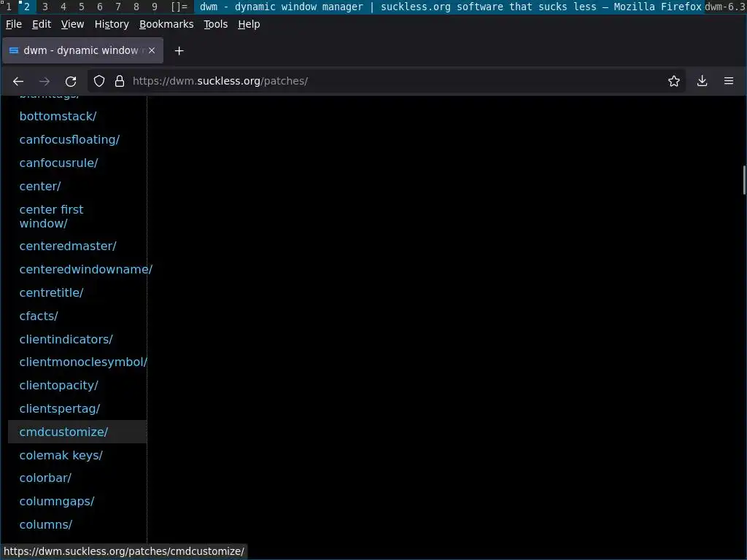The width and height of the screenshot is (747, 560).
Task: Open the clientindicators/ patch link
Action: click(66, 340)
